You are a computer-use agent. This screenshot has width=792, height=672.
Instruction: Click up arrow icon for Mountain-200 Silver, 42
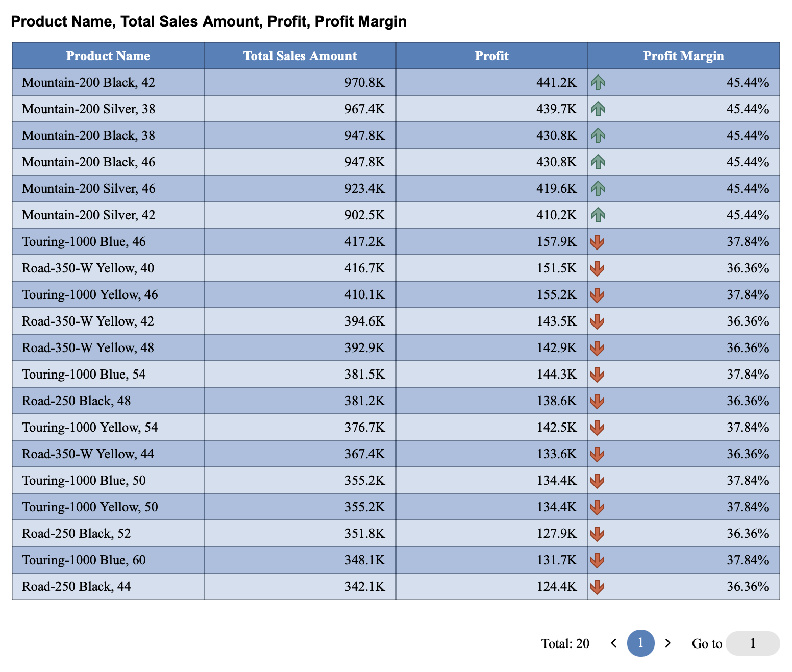pyautogui.click(x=598, y=215)
